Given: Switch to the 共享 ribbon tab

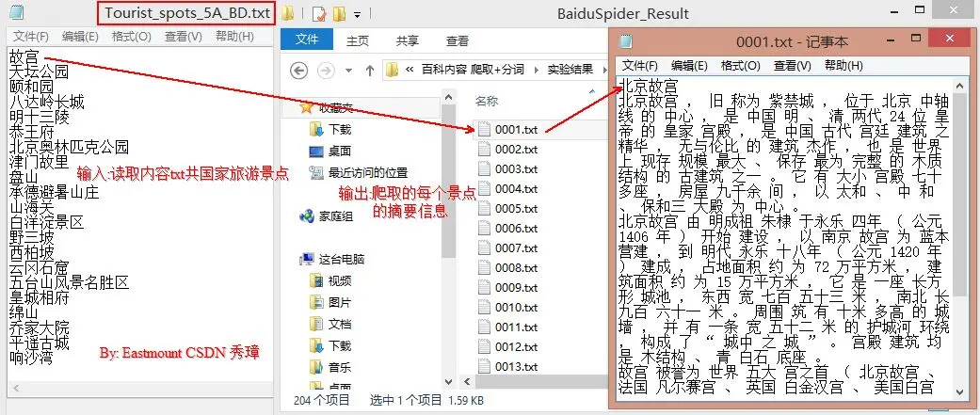Looking at the screenshot, I should (407, 40).
